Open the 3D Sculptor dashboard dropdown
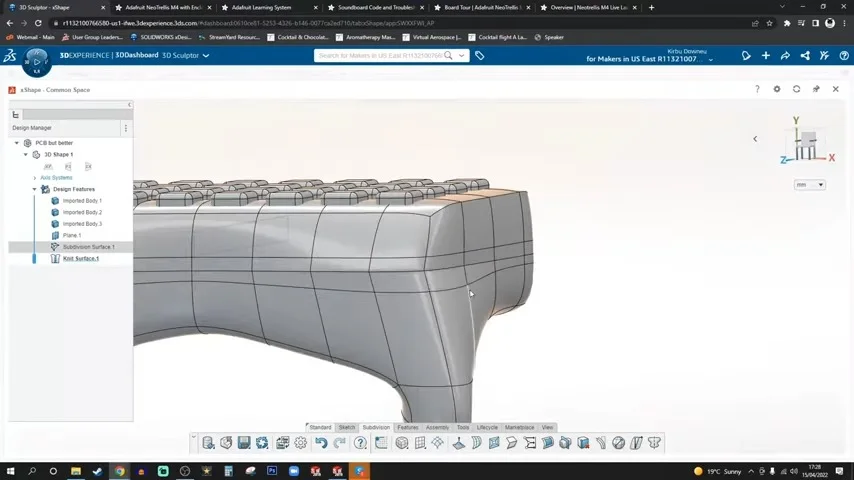This screenshot has width=854, height=480. pos(206,56)
